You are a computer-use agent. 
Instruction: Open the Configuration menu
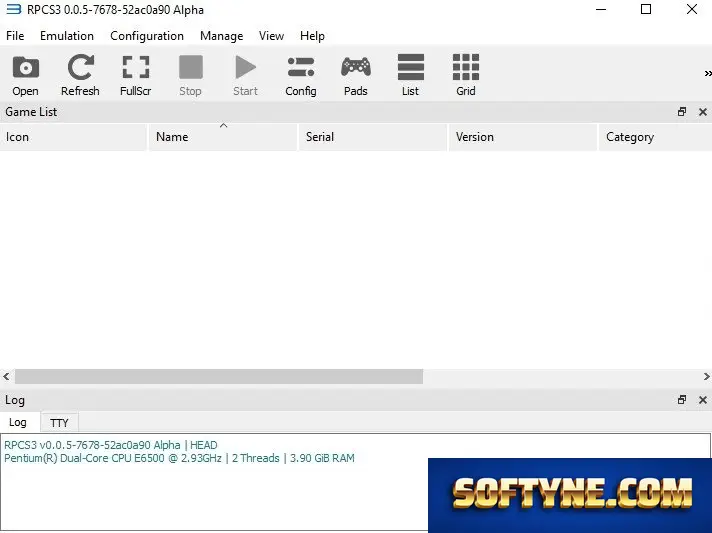tap(147, 36)
